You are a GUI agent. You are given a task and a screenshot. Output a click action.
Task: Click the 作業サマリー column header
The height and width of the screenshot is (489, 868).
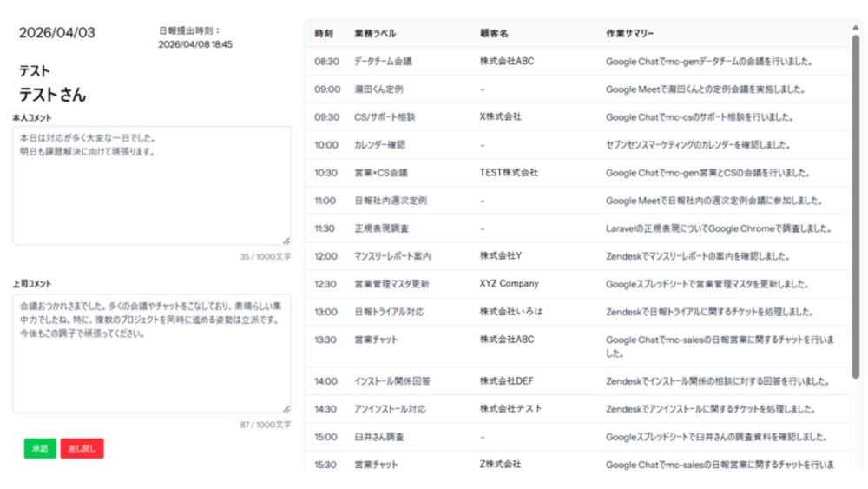point(630,33)
